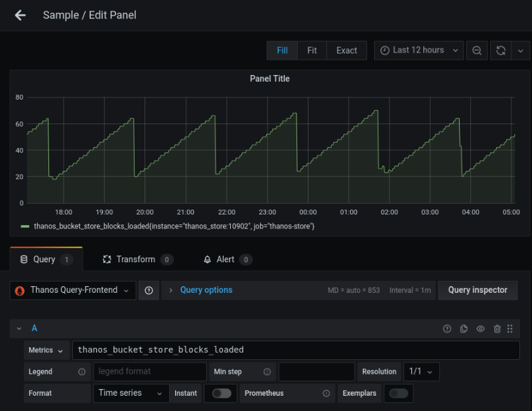Expand the Query options section
The image size is (532, 411).
pyautogui.click(x=206, y=290)
